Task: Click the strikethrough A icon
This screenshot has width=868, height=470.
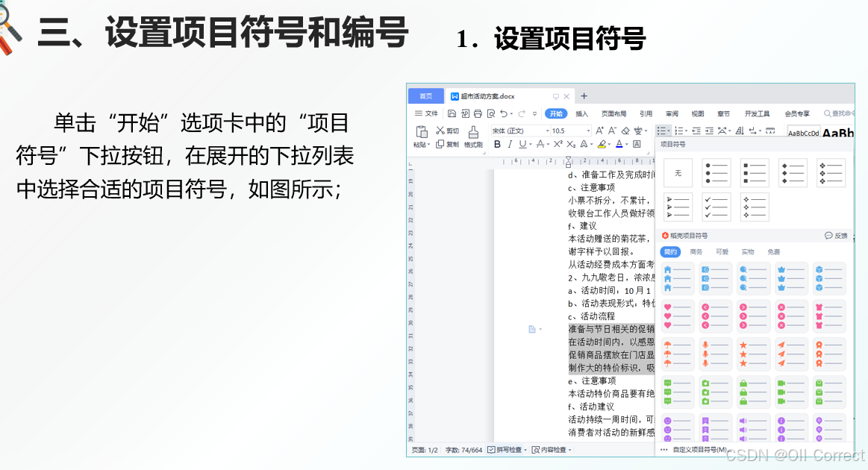Action: coord(540,144)
